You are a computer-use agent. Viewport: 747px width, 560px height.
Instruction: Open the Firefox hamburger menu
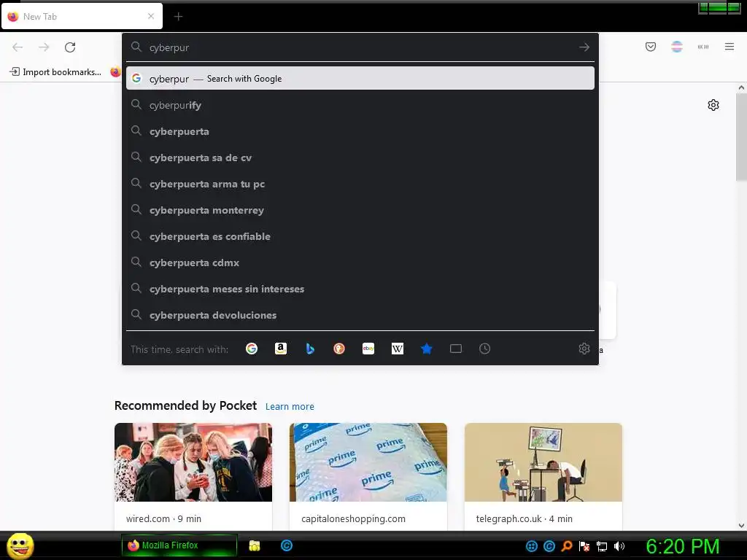[x=729, y=47]
